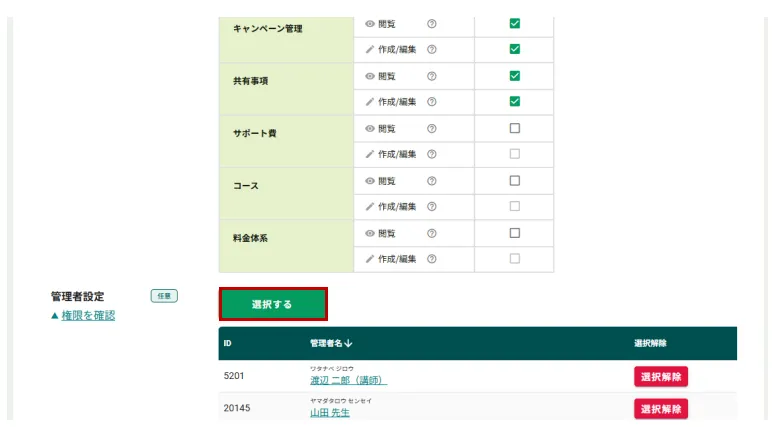774x427 pixels.
Task: Open help icon for 共有事項 作成/編集
Action: (432, 101)
